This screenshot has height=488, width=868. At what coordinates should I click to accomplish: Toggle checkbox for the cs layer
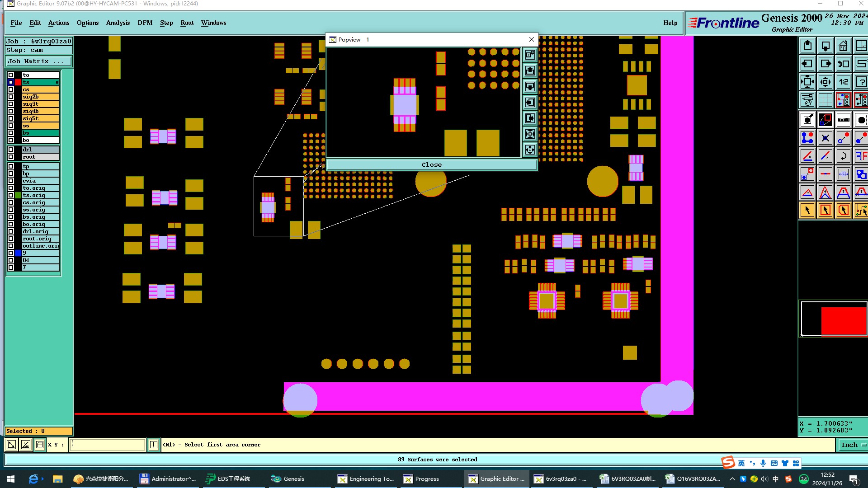coord(11,89)
